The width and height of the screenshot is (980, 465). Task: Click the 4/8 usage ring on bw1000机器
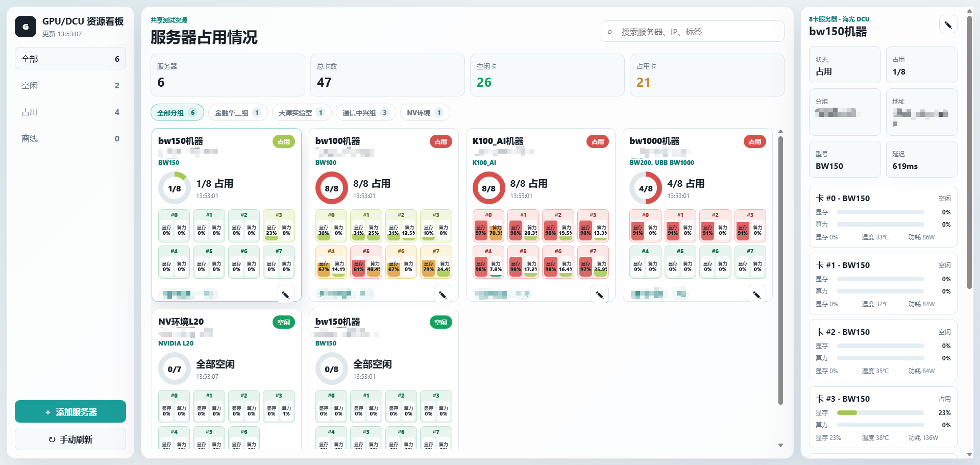(646, 188)
